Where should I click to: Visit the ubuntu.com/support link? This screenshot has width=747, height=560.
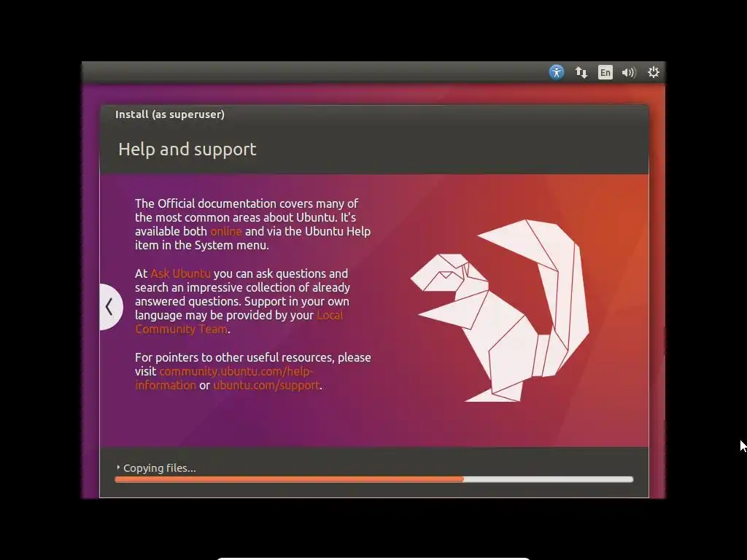(266, 385)
